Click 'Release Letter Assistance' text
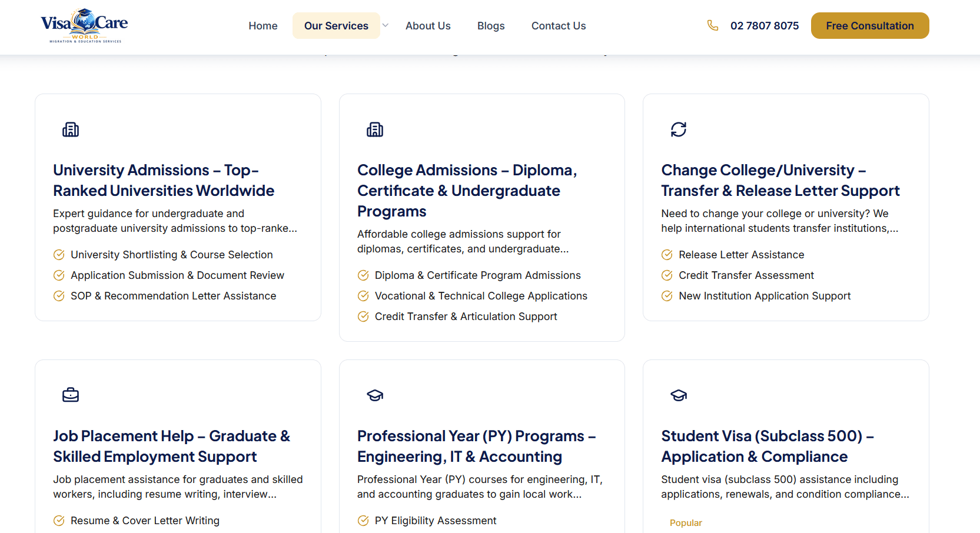This screenshot has width=980, height=533. click(742, 255)
